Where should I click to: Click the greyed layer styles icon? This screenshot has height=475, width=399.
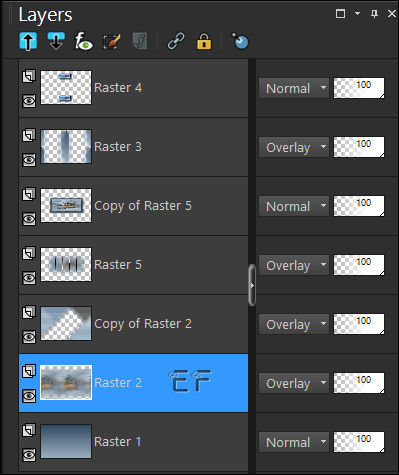click(140, 41)
